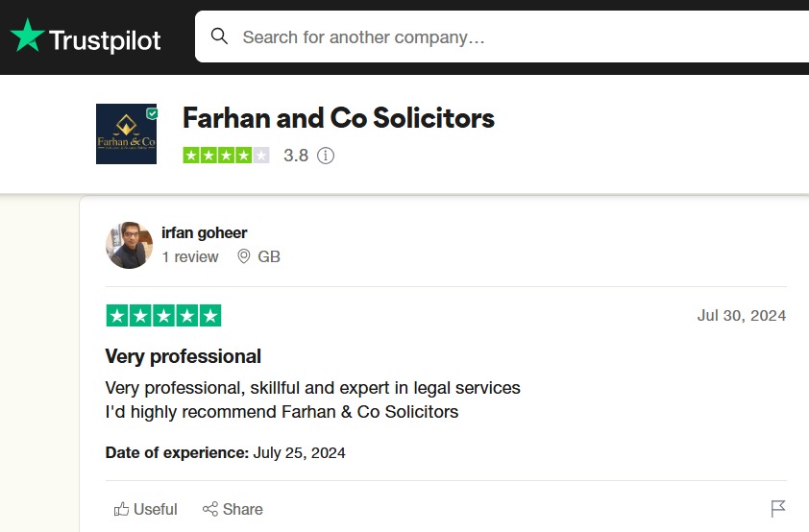Click irfan goheer's profile photo
The image size is (809, 532).
pyautogui.click(x=129, y=245)
